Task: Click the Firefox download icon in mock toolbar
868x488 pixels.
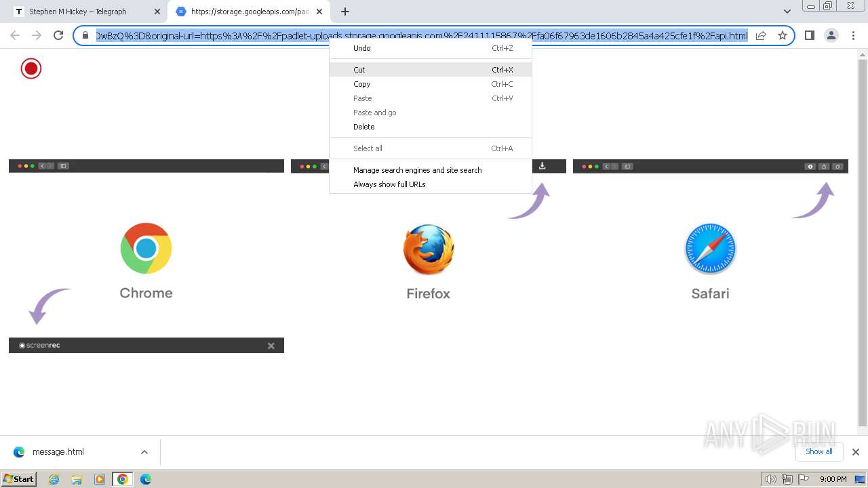Action: coord(542,166)
